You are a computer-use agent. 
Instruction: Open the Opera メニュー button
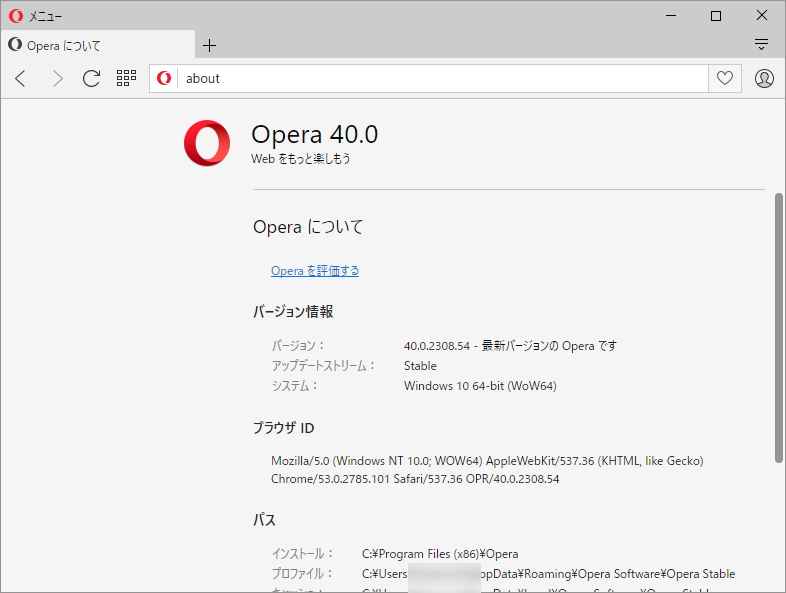[x=35, y=16]
